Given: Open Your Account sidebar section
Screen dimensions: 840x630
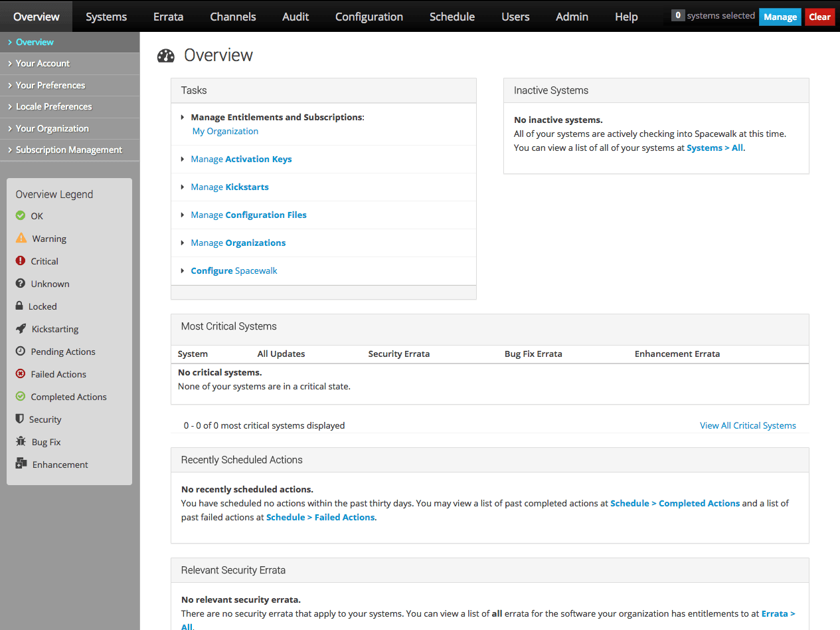Looking at the screenshot, I should coord(70,64).
